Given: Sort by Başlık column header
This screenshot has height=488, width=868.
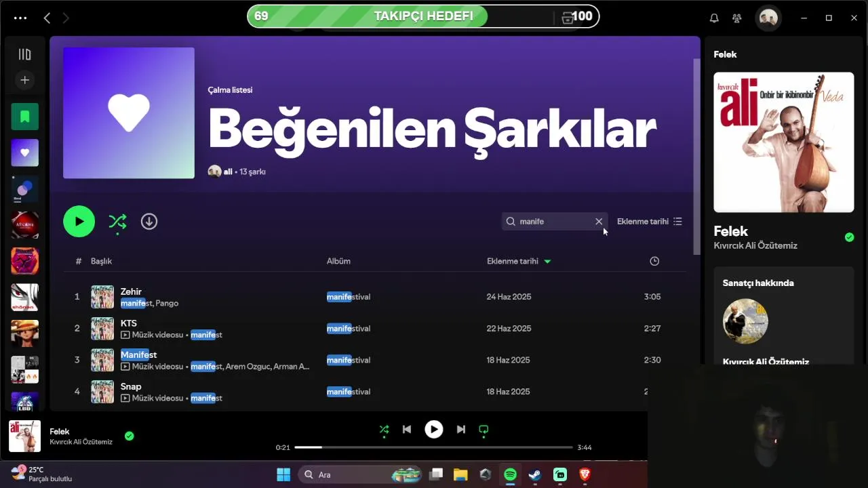Looking at the screenshot, I should click(x=101, y=261).
